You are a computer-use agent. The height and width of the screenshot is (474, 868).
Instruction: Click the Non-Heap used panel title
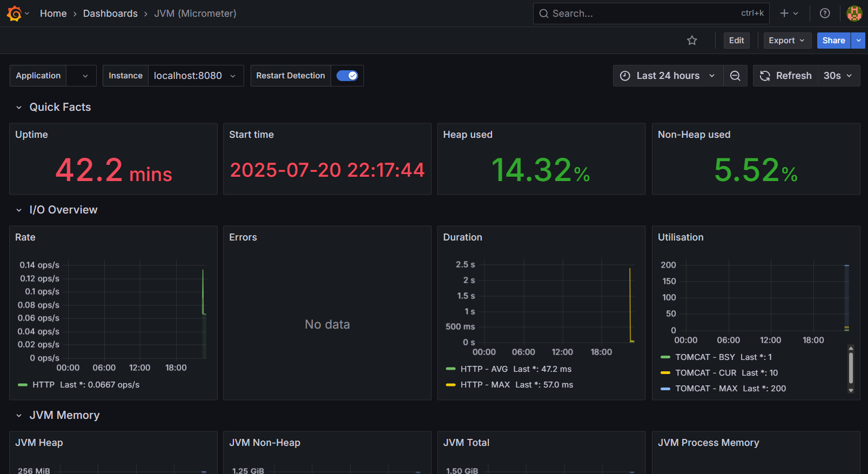pyautogui.click(x=694, y=135)
